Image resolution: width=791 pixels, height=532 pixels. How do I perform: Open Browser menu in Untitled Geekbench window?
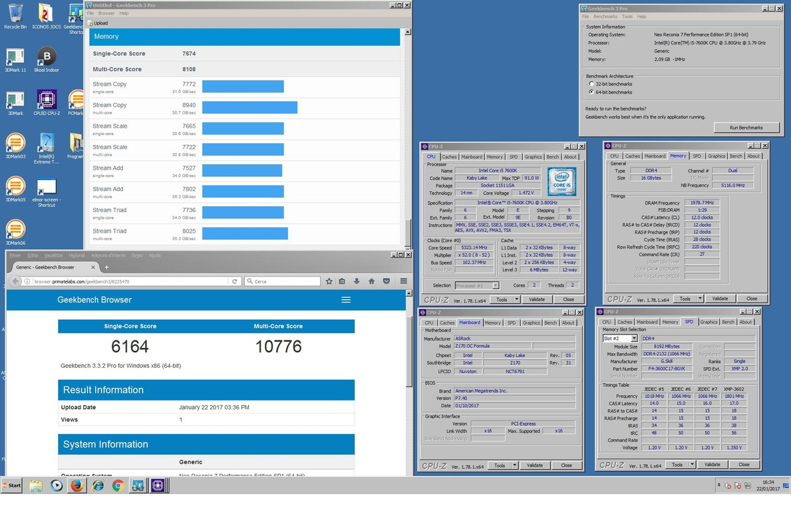click(x=106, y=13)
